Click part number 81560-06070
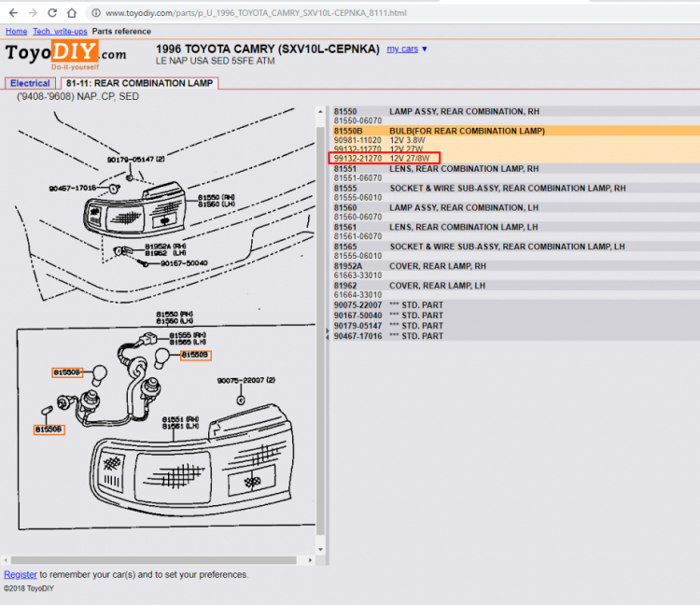This screenshot has width=700, height=605. (x=357, y=217)
